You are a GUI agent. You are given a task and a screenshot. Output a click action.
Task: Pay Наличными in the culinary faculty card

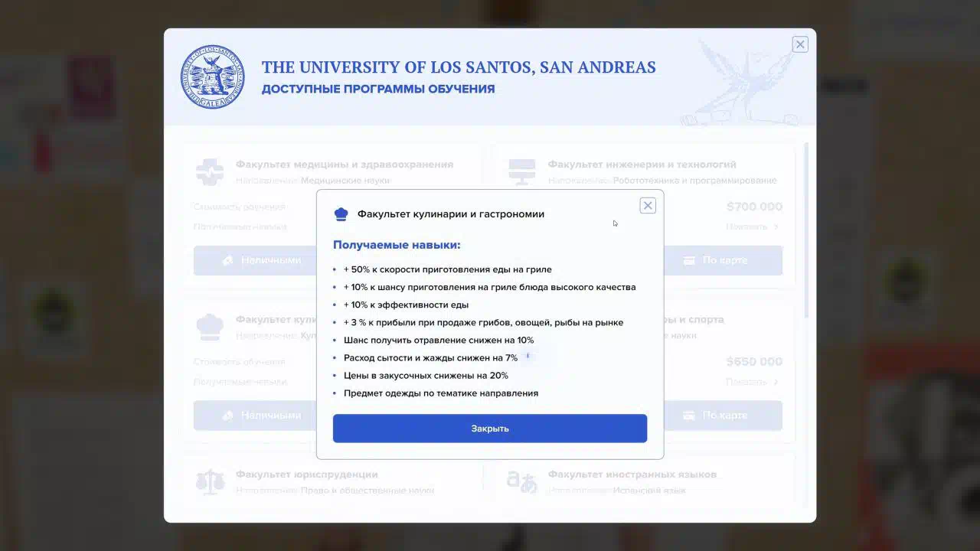click(x=255, y=415)
